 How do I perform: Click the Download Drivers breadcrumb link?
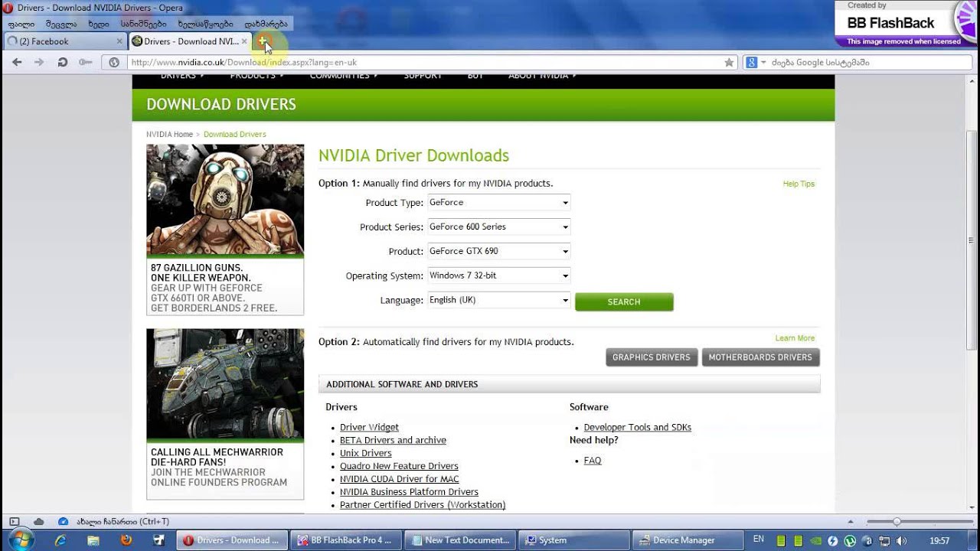pyautogui.click(x=234, y=135)
